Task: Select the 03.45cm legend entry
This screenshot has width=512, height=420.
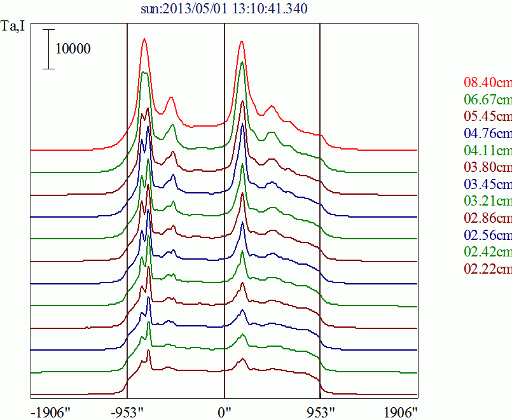Action: [x=488, y=184]
